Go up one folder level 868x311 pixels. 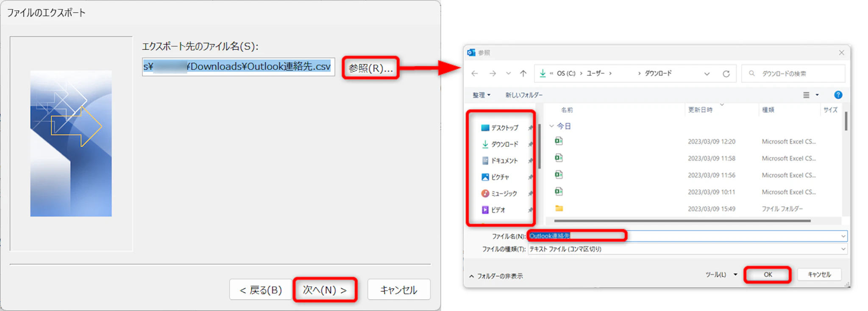523,73
